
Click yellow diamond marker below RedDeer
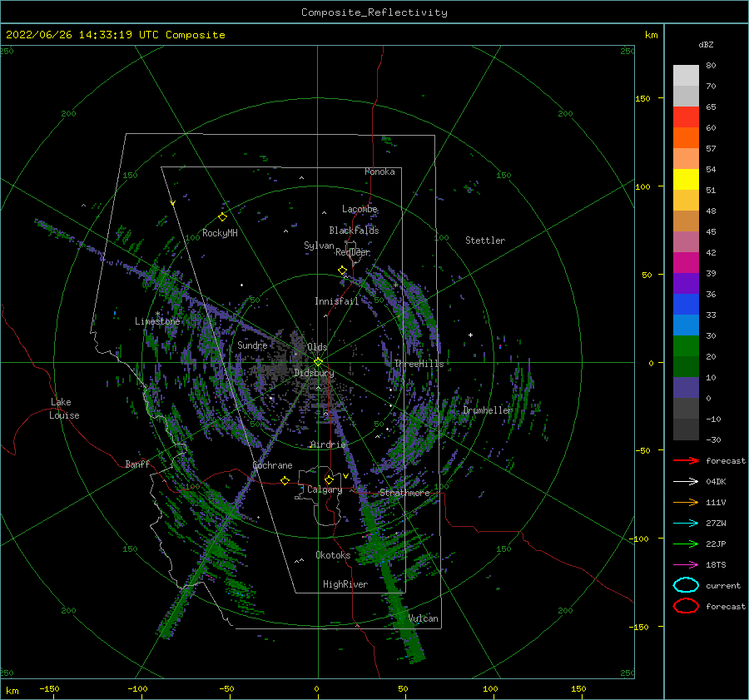tap(343, 271)
